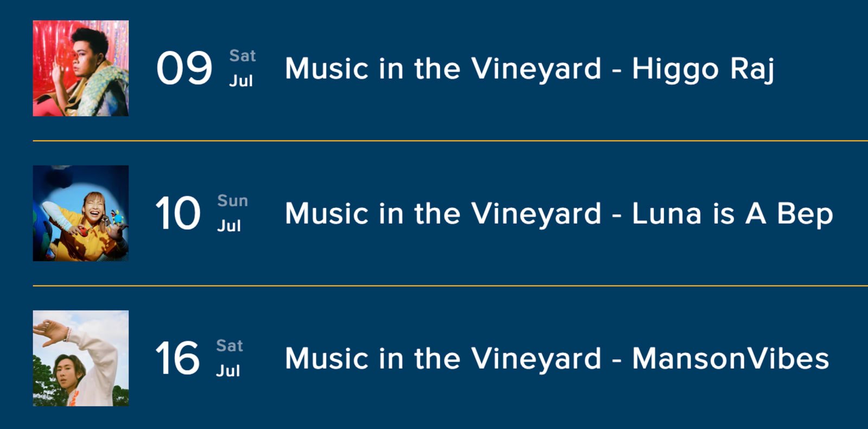Click the artist name Higgo Raj
868x429 pixels.
coord(704,70)
